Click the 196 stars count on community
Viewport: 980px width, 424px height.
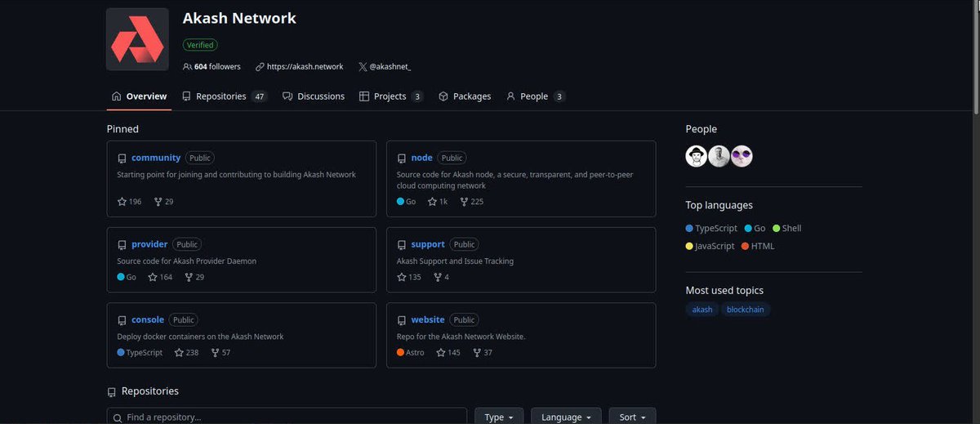pos(129,202)
